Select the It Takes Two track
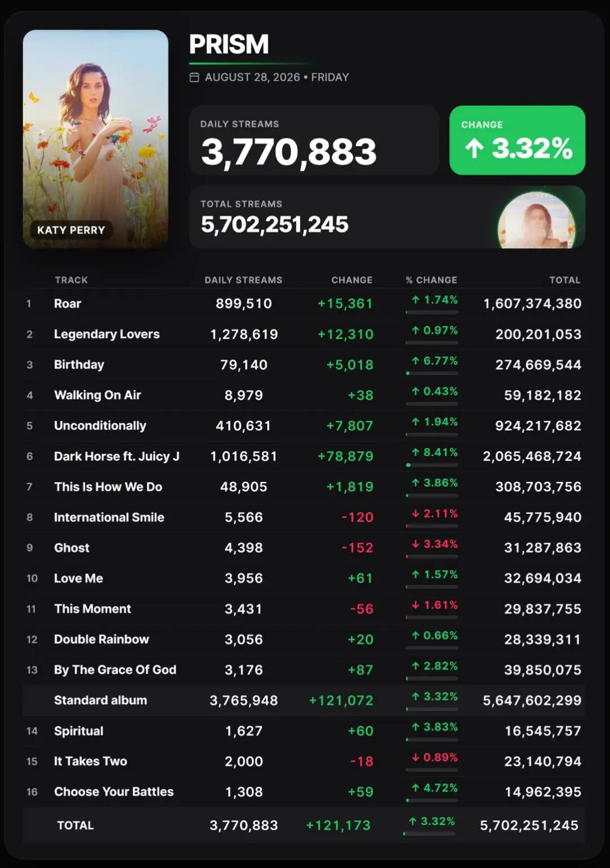The height and width of the screenshot is (868, 610). pyautogui.click(x=90, y=761)
